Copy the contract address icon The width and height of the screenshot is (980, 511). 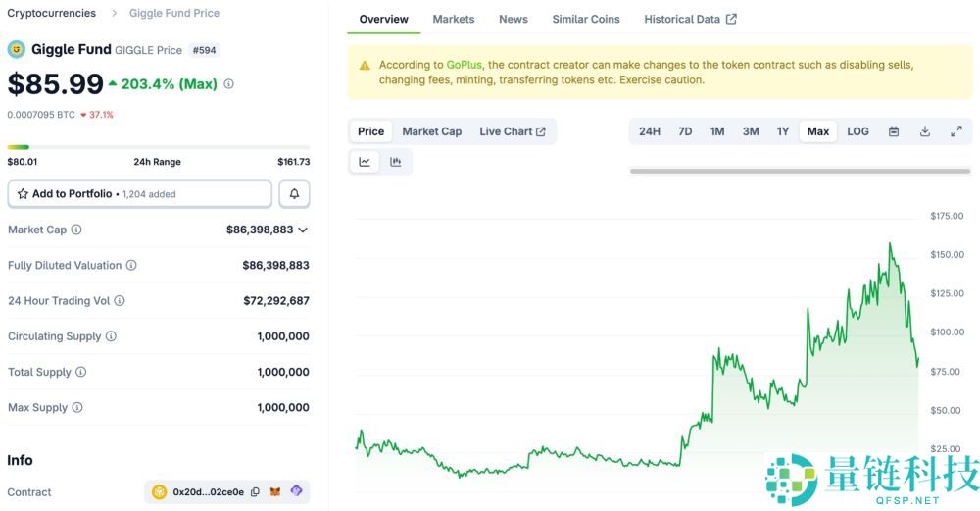pyautogui.click(x=255, y=492)
